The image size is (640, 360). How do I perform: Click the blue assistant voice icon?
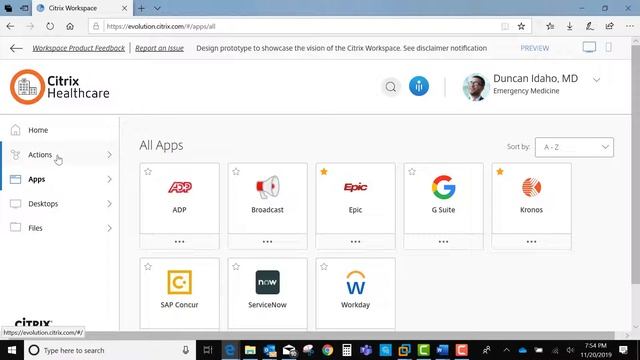pyautogui.click(x=419, y=86)
